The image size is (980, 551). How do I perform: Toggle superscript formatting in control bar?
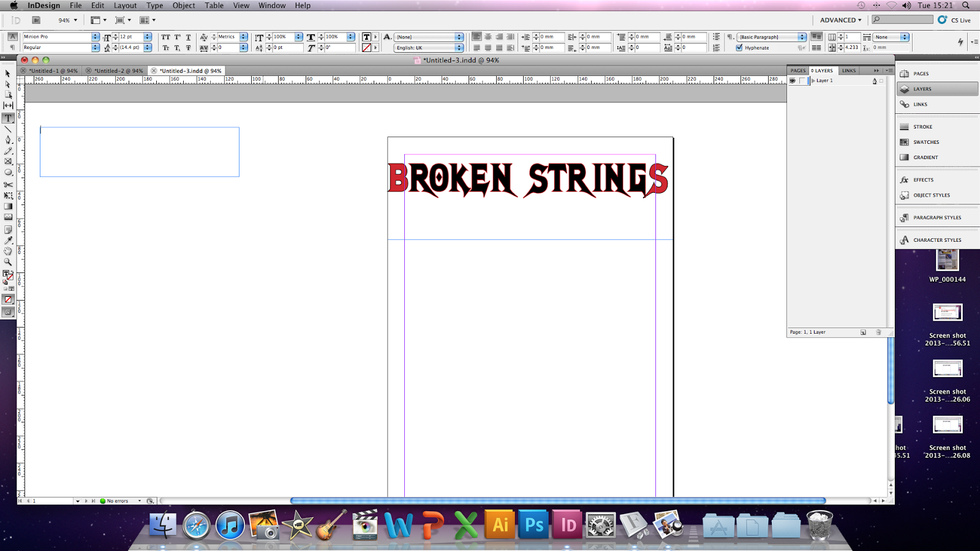176,37
